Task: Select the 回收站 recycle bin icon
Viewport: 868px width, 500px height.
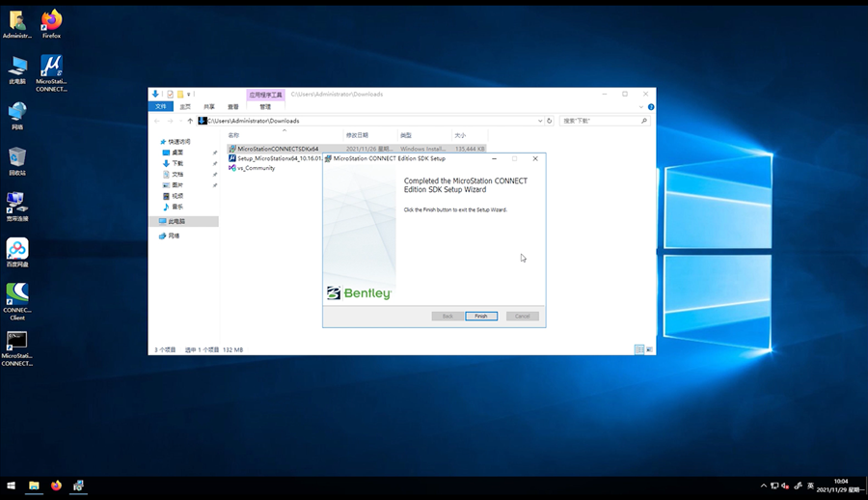Action: tap(17, 161)
